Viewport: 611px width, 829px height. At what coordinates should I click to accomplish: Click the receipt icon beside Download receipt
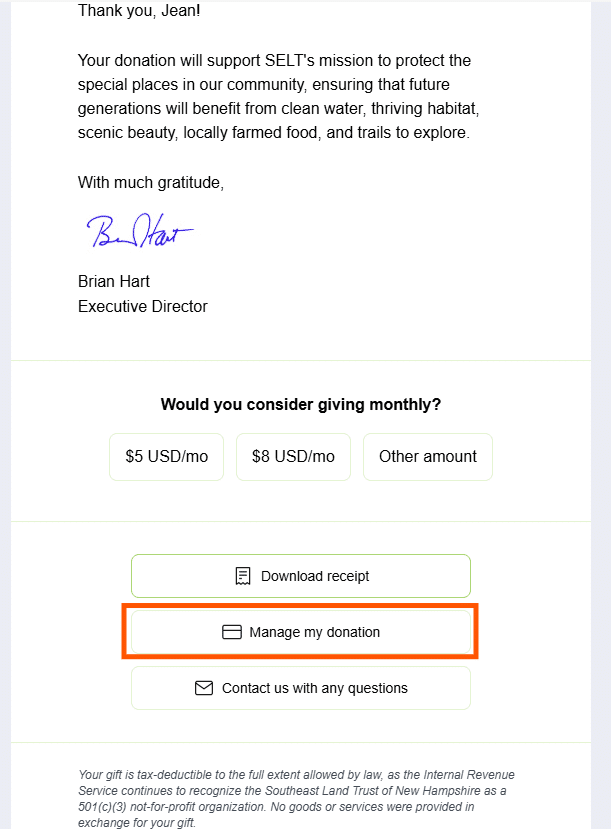[x=242, y=576]
